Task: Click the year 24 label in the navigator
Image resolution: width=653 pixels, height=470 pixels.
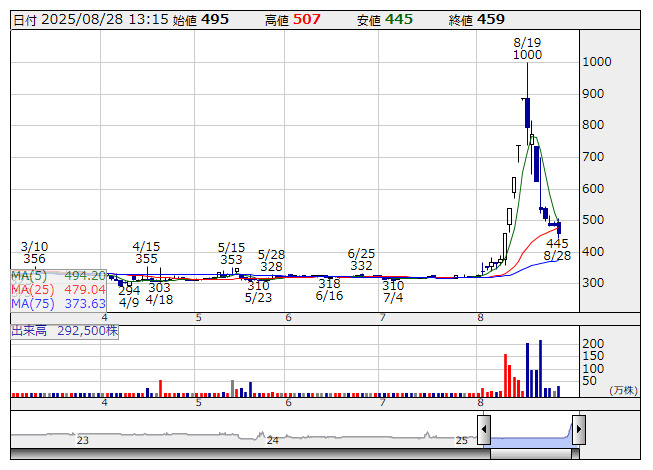Action: tap(272, 439)
